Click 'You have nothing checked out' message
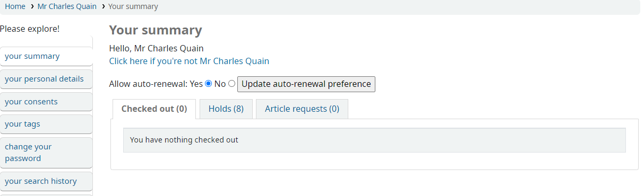This screenshot has width=644, height=196. pos(184,140)
